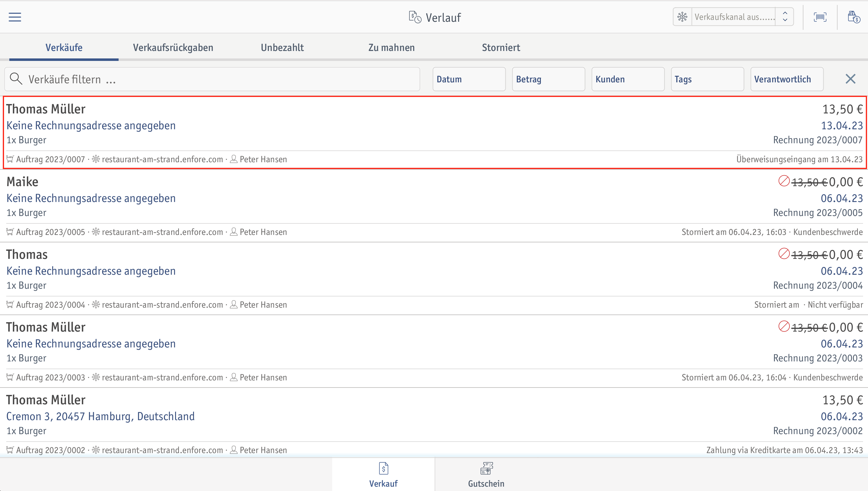Viewport: 868px width, 491px height.
Task: Click cart icon of Auftrag 2023/0002
Action: pyautogui.click(x=10, y=450)
